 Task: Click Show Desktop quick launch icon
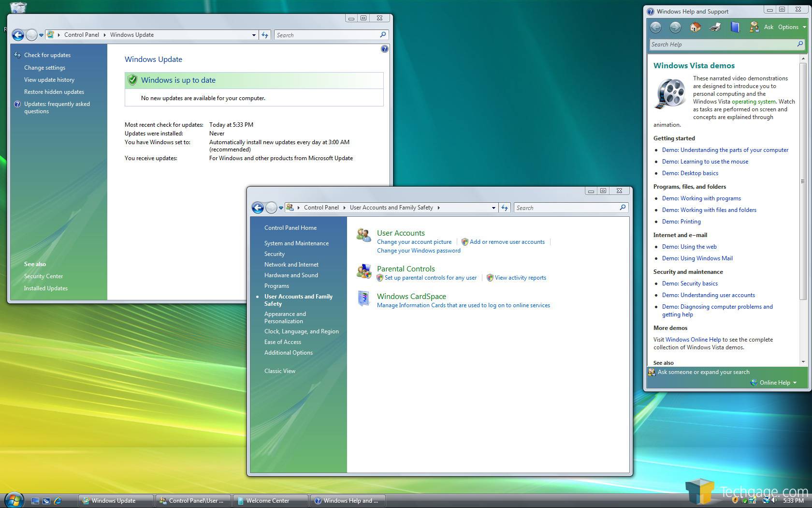click(x=35, y=501)
